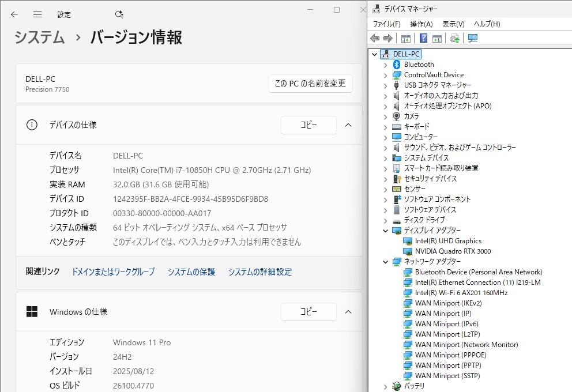Collapse the ディスプレイ アダプター category

pyautogui.click(x=386, y=231)
